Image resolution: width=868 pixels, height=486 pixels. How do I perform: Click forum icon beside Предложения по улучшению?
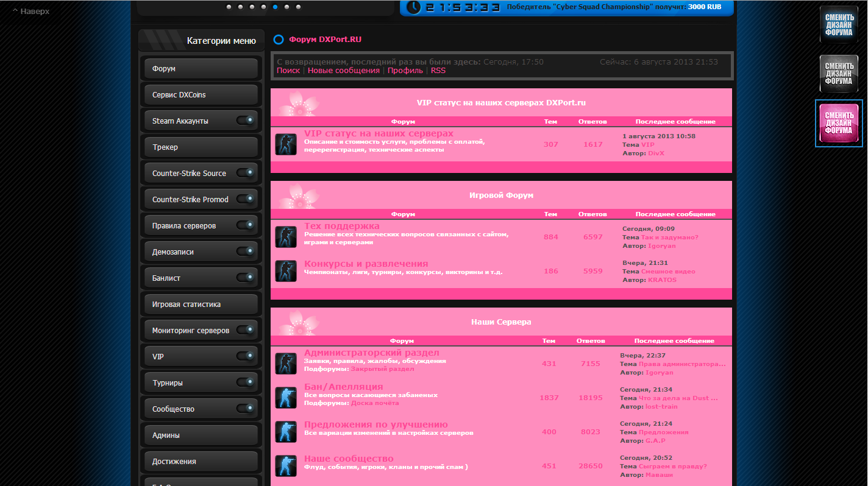[x=286, y=432]
